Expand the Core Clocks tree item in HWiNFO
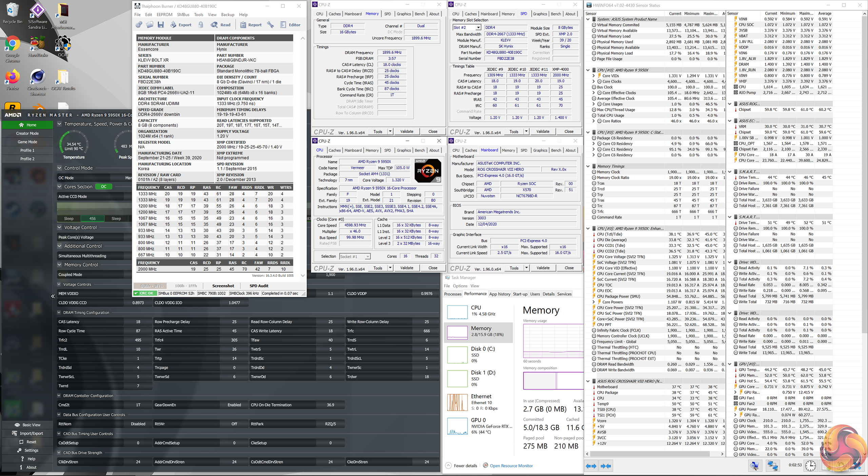 tap(593, 81)
